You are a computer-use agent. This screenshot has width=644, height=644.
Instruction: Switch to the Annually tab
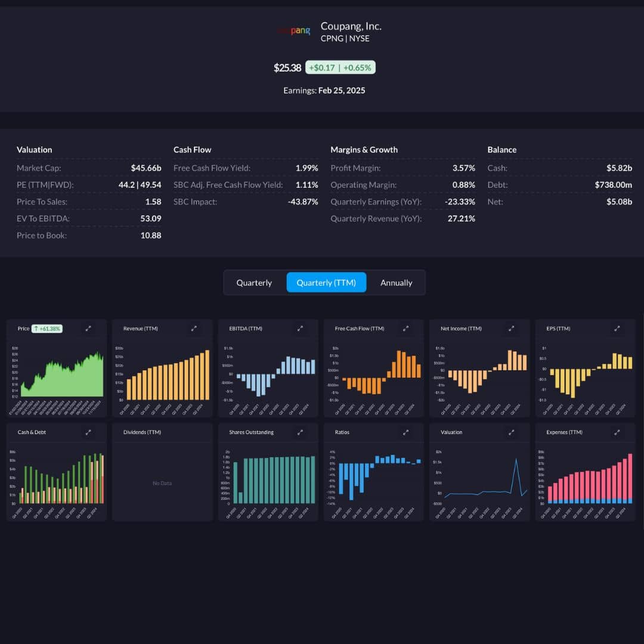click(397, 283)
